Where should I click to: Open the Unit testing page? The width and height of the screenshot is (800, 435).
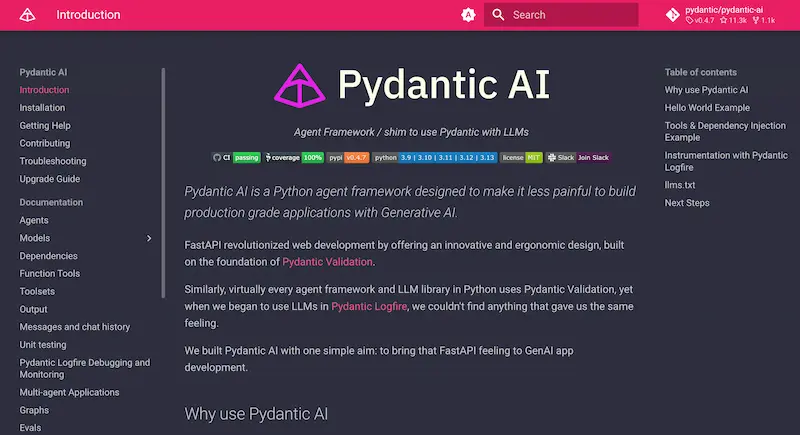coord(43,345)
